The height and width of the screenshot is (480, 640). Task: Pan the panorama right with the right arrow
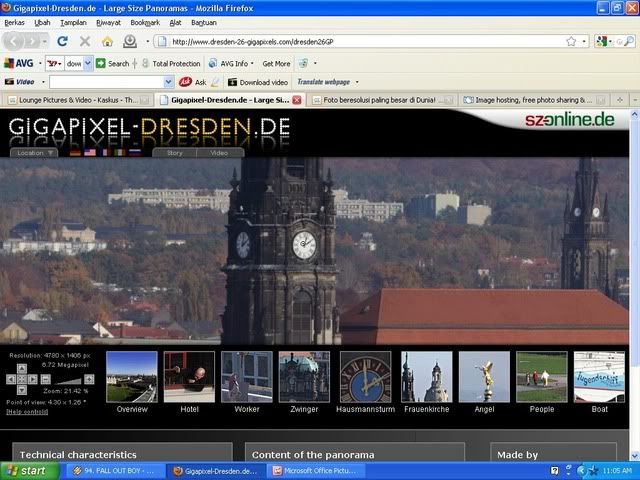[x=33, y=379]
